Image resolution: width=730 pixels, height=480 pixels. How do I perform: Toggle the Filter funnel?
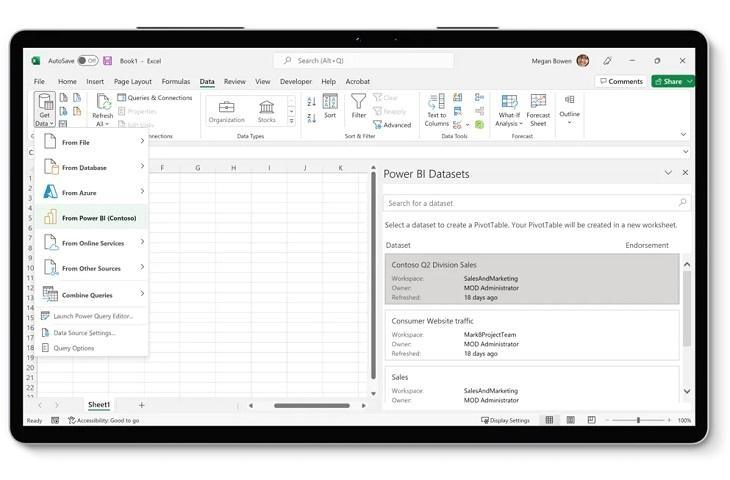tap(358, 106)
